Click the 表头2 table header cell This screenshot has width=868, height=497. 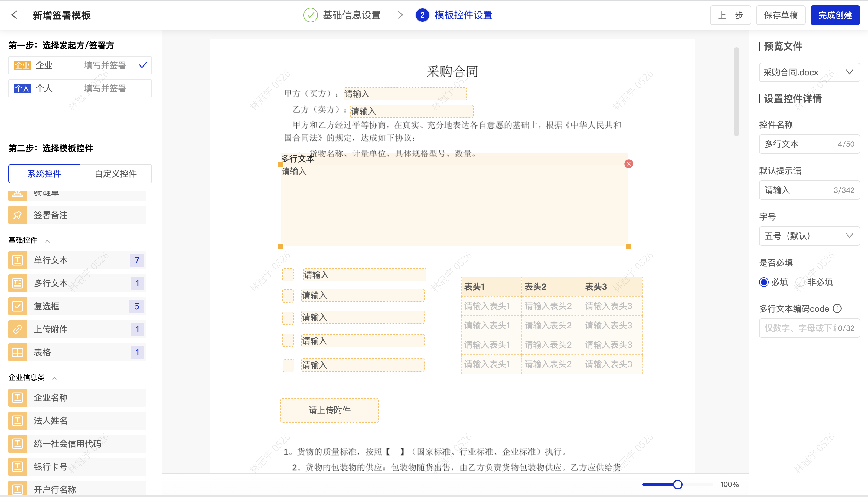[551, 287]
